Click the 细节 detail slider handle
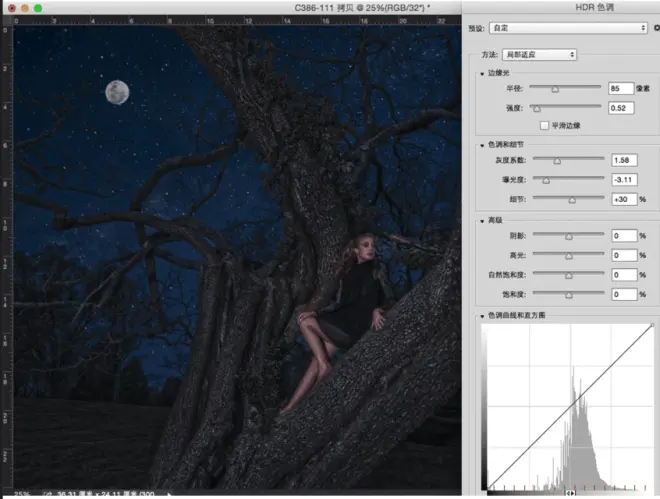The image size is (660, 499). pos(572,200)
